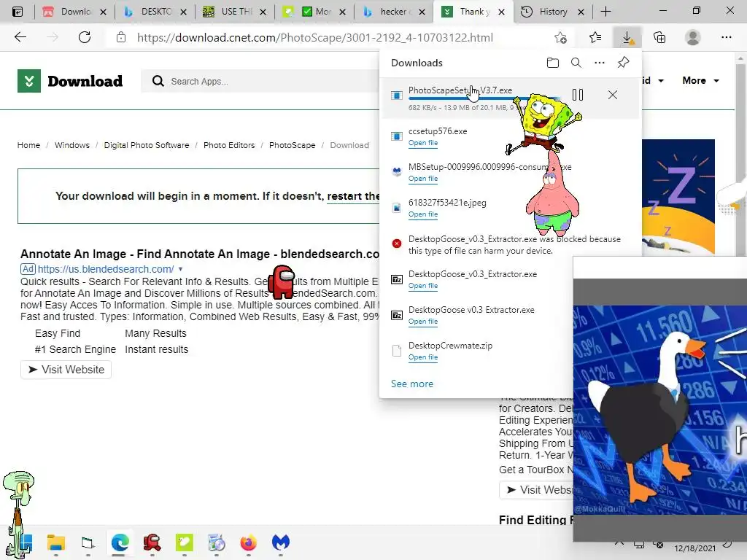The image size is (747, 560).
Task: Pause the PhotoScapeSetup download
Action: (x=578, y=95)
